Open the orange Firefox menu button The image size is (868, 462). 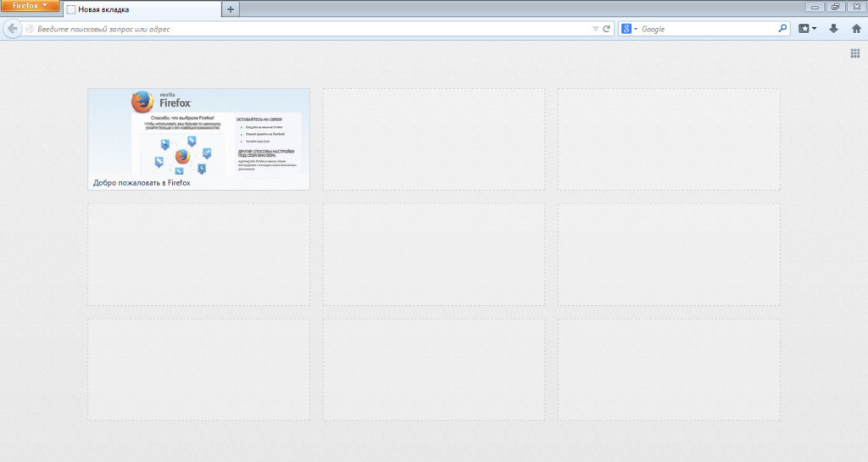[x=30, y=6]
